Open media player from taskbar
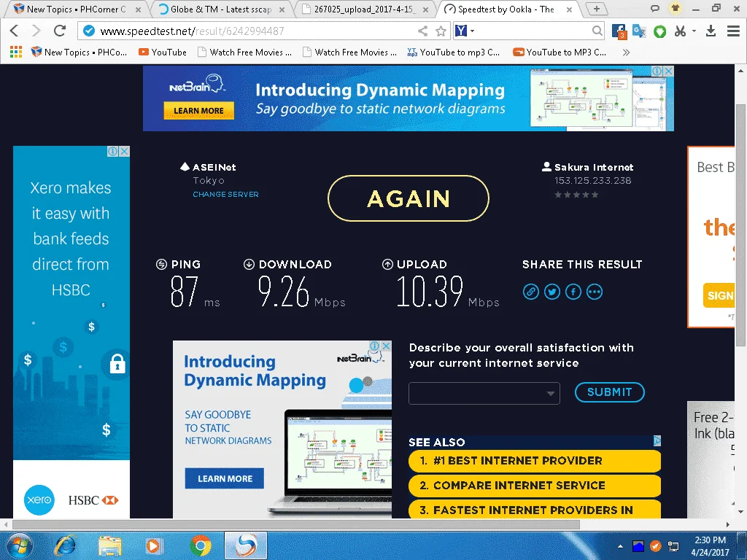This screenshot has height=560, width=747. [x=154, y=545]
